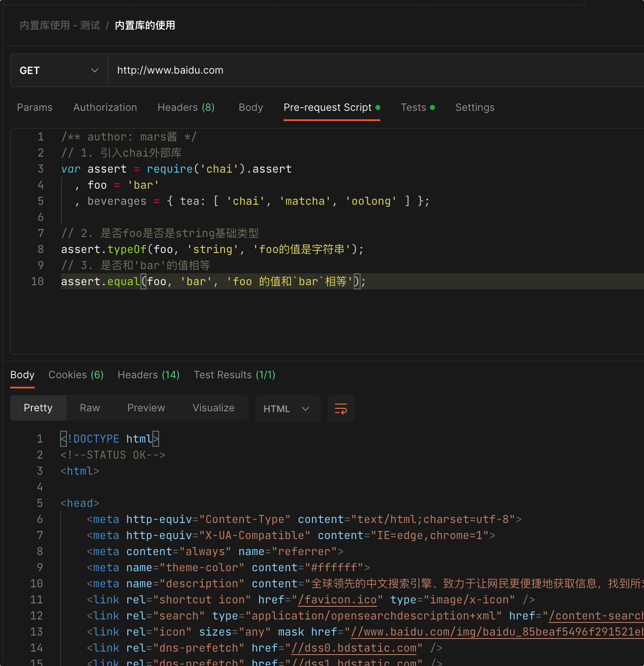
Task: Open the request Settings tab
Action: (x=475, y=107)
